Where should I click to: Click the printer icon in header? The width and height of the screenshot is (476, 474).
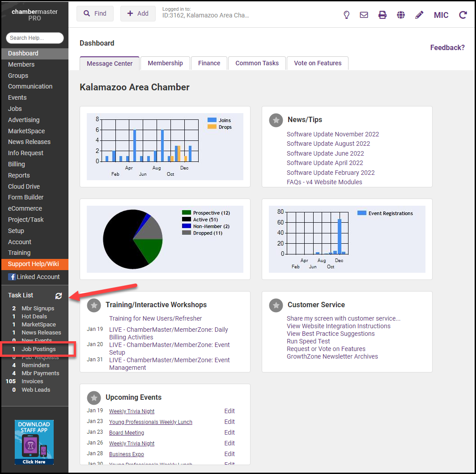[x=382, y=15]
